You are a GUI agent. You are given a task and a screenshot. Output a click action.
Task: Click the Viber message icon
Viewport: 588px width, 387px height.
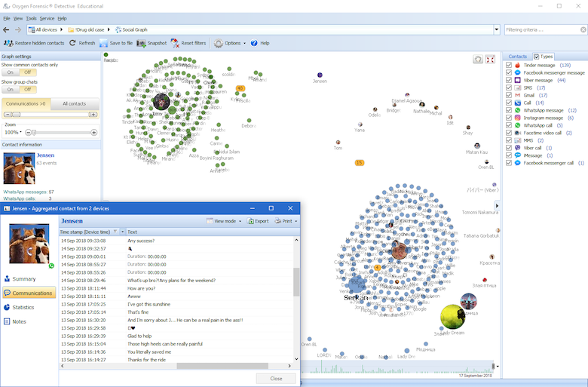(517, 80)
